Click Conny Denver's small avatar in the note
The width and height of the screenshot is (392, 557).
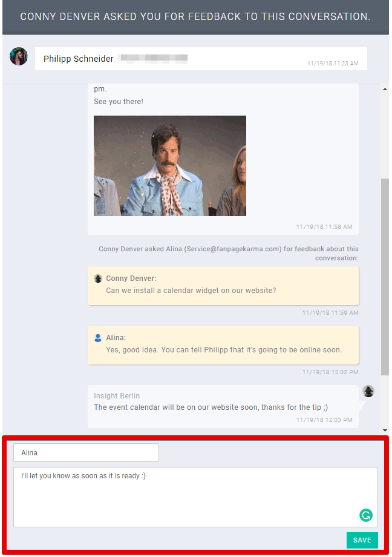point(98,278)
